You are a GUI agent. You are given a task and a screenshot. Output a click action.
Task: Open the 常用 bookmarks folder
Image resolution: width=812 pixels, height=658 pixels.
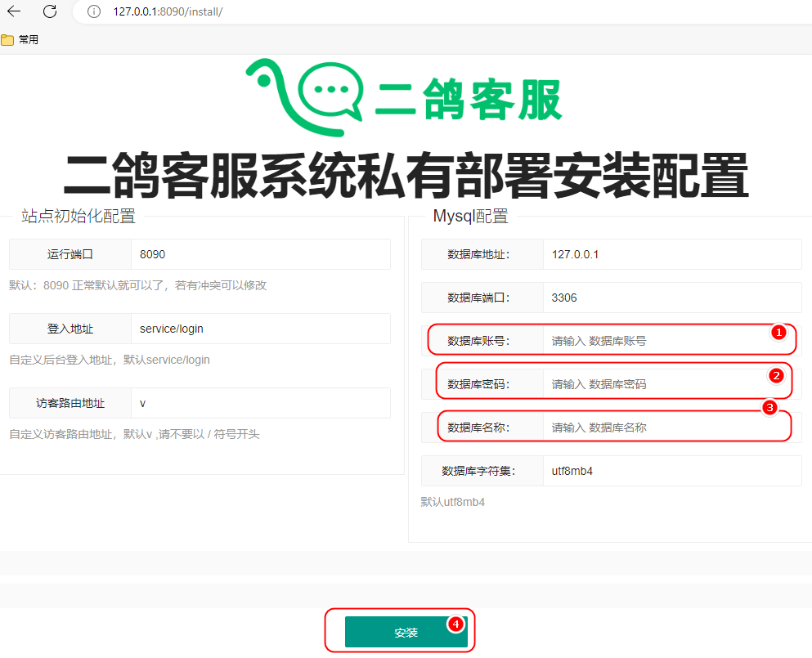[x=20, y=39]
